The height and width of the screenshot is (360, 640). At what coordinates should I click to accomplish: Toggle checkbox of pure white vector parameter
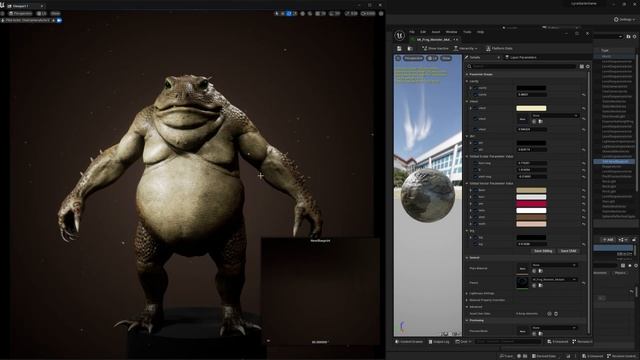(x=475, y=211)
